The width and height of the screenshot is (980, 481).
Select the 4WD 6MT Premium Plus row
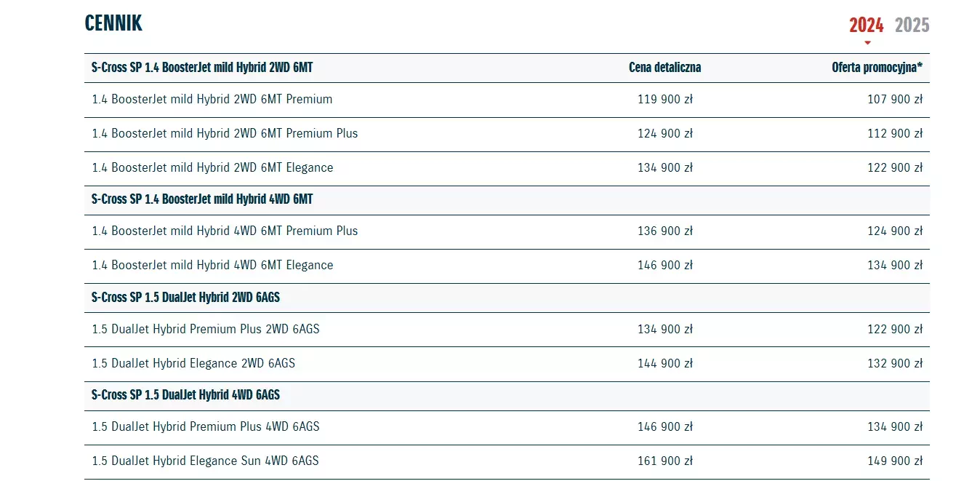click(x=225, y=231)
